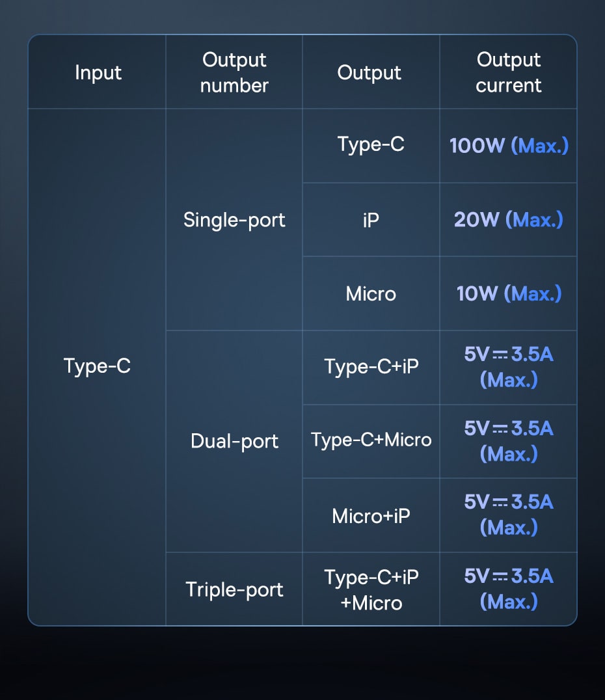
Task: Click the 5V 3.5A value for Micro+iP
Action: 509,515
